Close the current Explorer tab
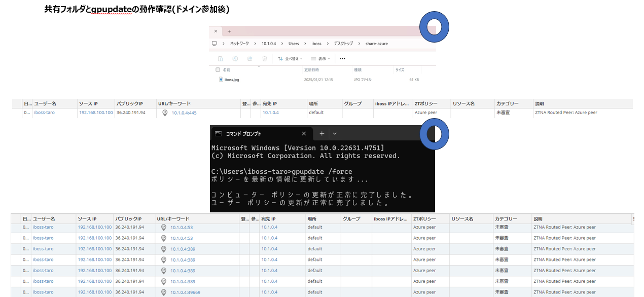 pos(216,31)
